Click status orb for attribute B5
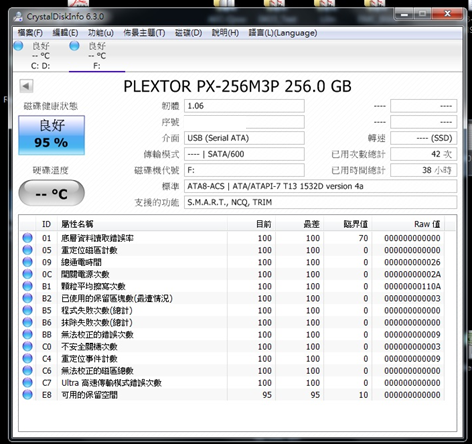Image resolution: width=472 pixels, height=444 pixels. (x=27, y=310)
